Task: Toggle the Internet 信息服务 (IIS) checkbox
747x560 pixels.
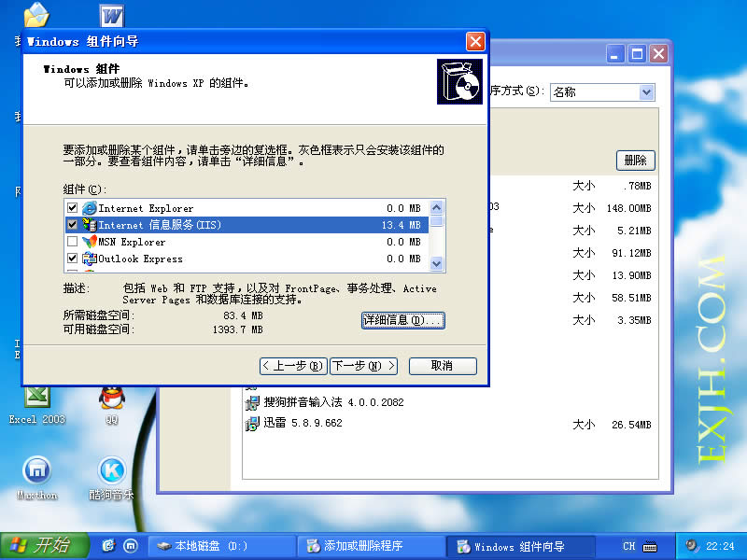Action: [73, 224]
